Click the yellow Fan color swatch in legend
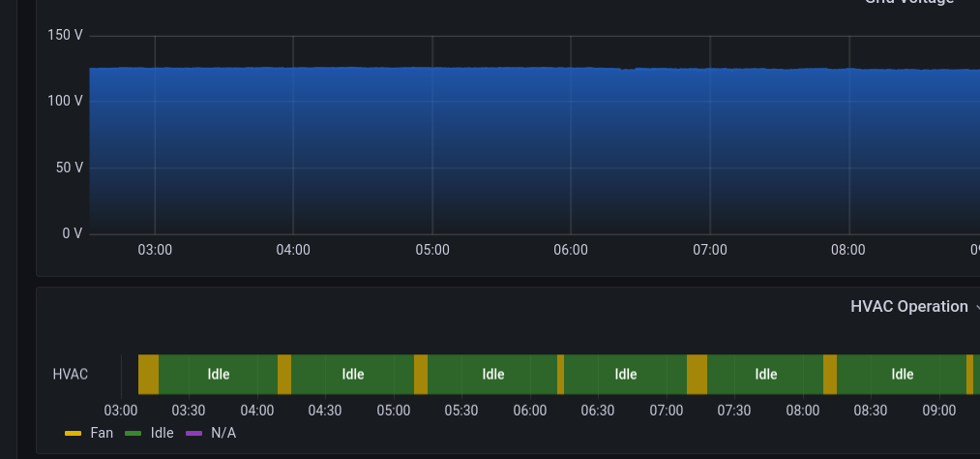The height and width of the screenshot is (459, 980). [x=74, y=434]
